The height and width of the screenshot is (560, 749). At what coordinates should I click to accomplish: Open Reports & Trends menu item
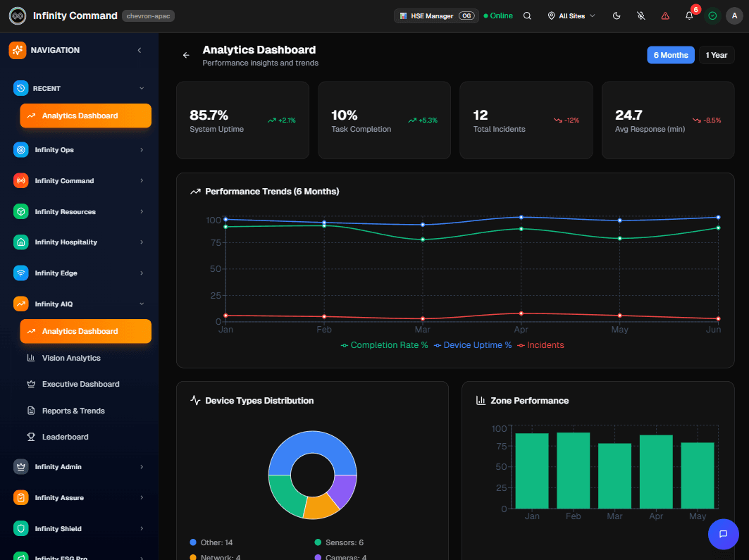85,411
